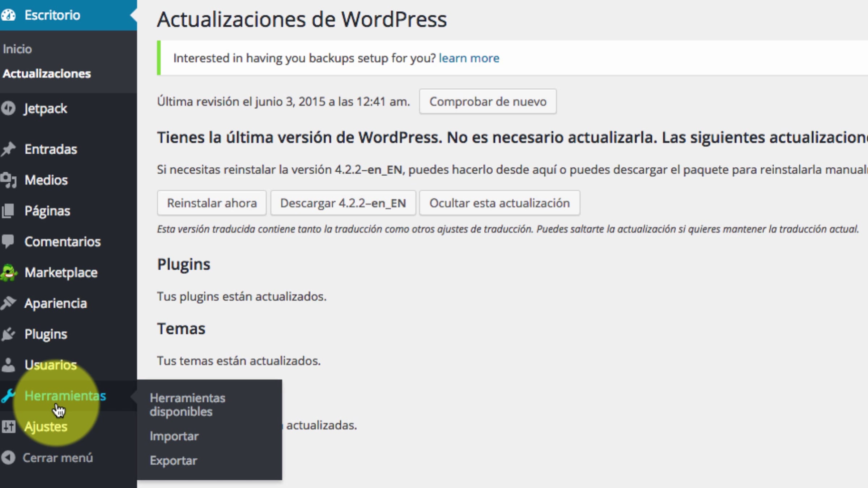The height and width of the screenshot is (488, 868).
Task: Click the Comentarios speech bubble icon
Action: 8,241
